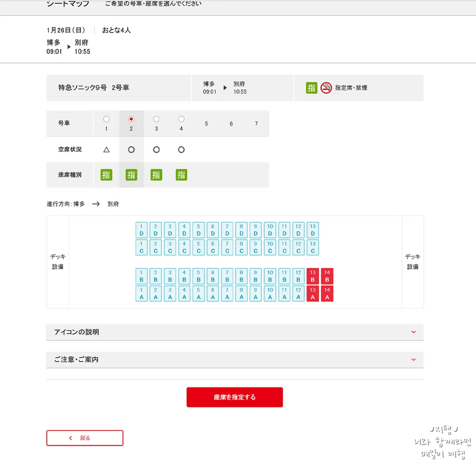Go back with the 戻る button
Screen dimensions: 476x476
click(x=85, y=438)
